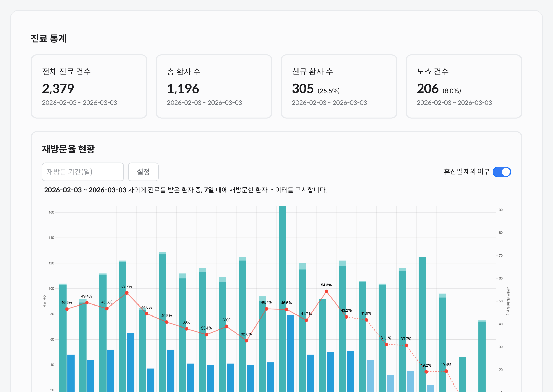Screen dimensions: 553x392
Task: Select the 32.8% data point
Action: (x=247, y=341)
